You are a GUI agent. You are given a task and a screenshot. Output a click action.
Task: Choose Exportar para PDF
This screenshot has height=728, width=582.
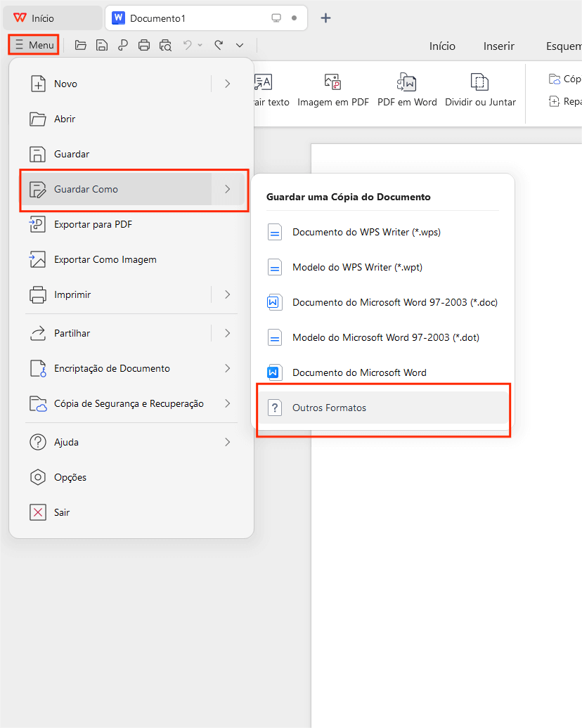click(x=133, y=225)
